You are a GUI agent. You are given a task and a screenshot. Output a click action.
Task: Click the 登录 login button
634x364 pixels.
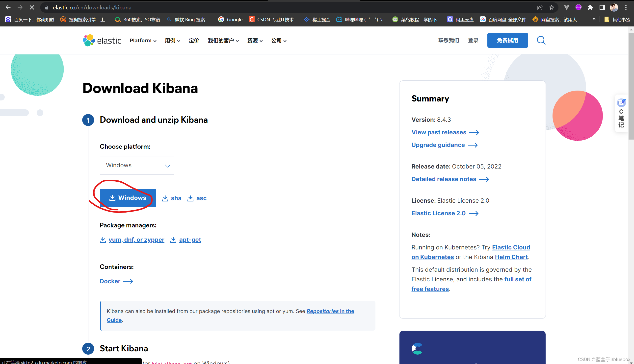[473, 40]
